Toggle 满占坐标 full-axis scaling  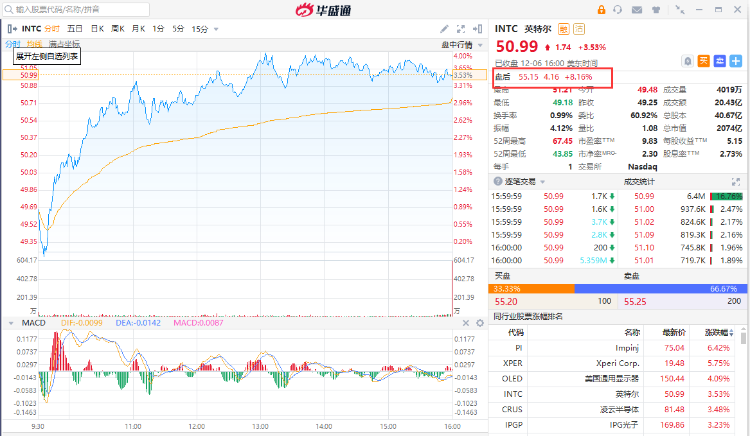pos(64,44)
